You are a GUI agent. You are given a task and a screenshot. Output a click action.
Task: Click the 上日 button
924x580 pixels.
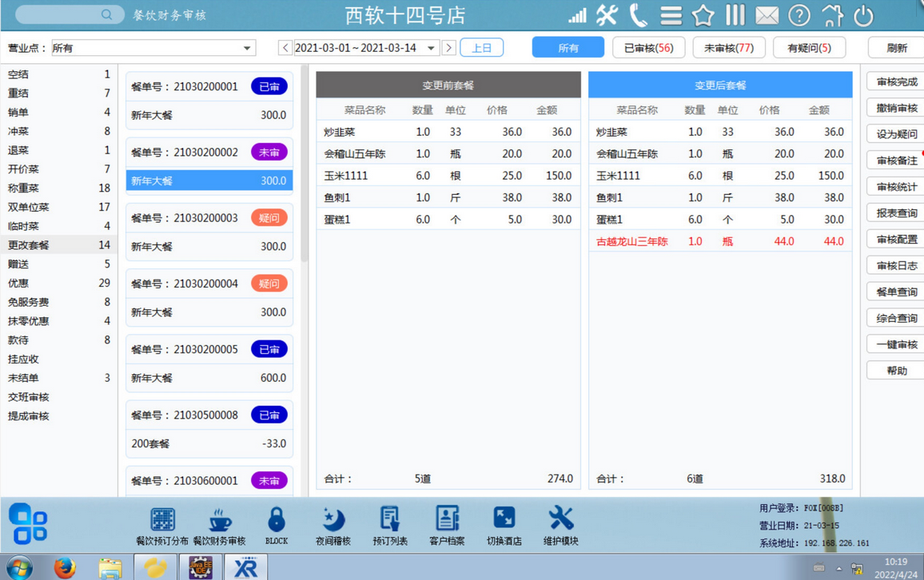[481, 48]
